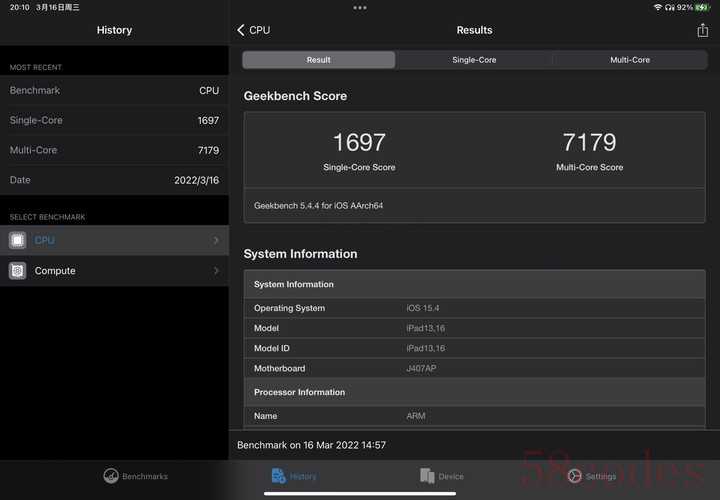
Task: Switch to the Single-Core segment
Action: [473, 60]
